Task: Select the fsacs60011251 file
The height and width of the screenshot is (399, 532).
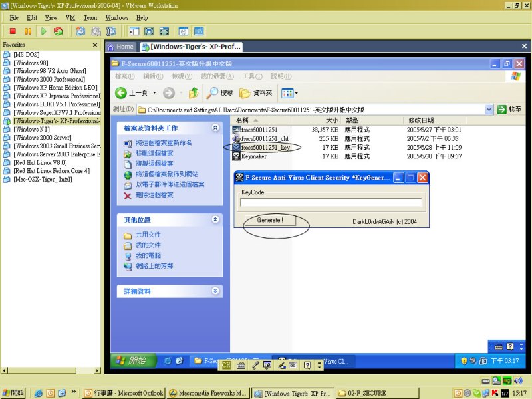Action: point(259,130)
